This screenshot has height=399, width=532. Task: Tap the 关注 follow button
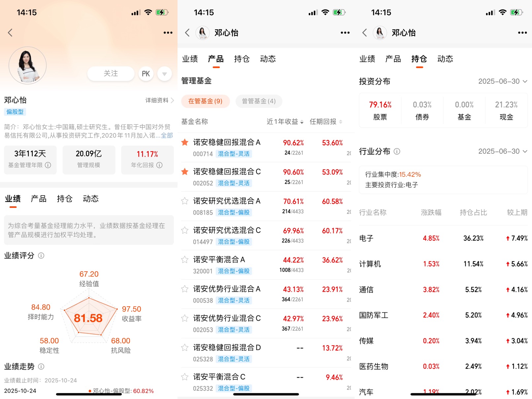pyautogui.click(x=111, y=74)
